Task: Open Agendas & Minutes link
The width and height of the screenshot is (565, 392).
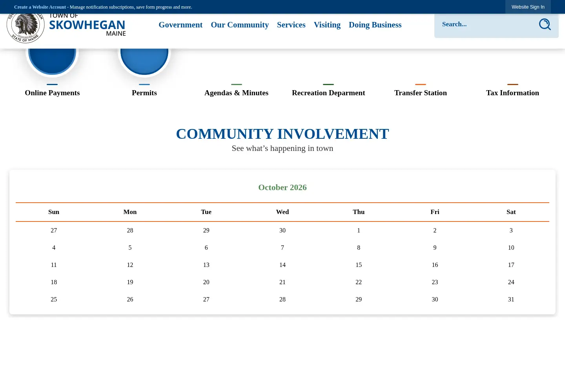Action: (x=236, y=93)
